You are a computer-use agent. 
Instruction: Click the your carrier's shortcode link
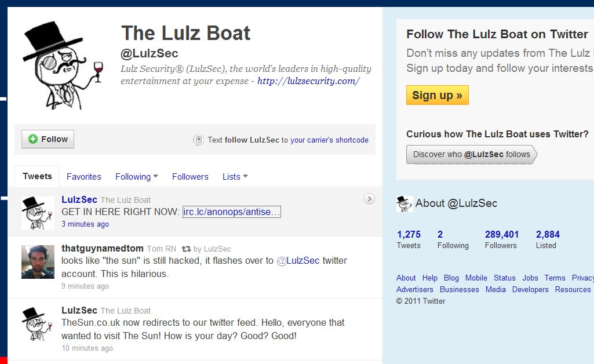coord(329,139)
